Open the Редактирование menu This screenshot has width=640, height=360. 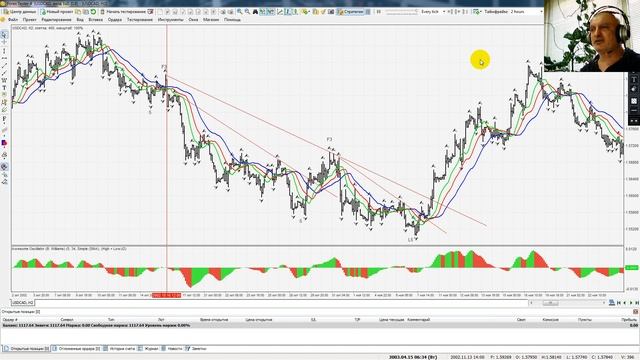coord(56,20)
